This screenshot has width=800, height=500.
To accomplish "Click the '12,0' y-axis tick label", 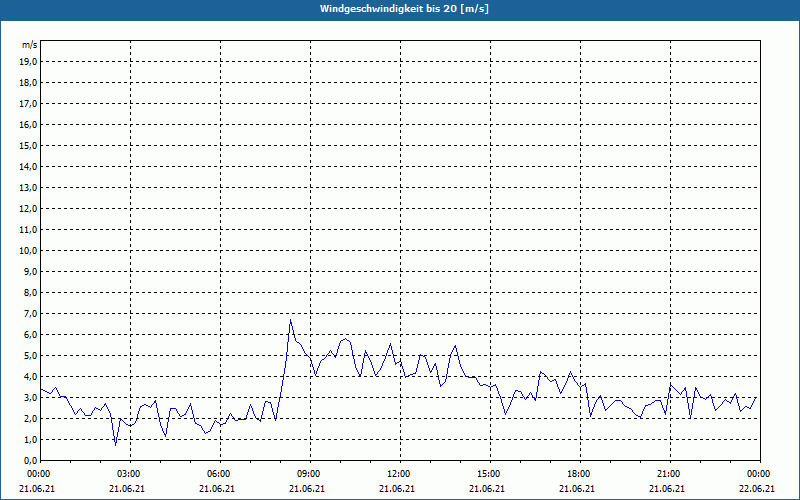I will pyautogui.click(x=28, y=209).
